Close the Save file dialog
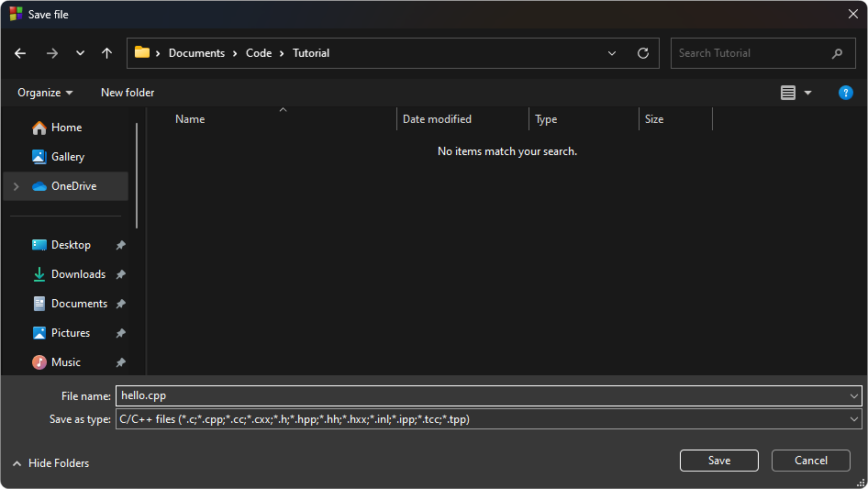 coord(853,15)
